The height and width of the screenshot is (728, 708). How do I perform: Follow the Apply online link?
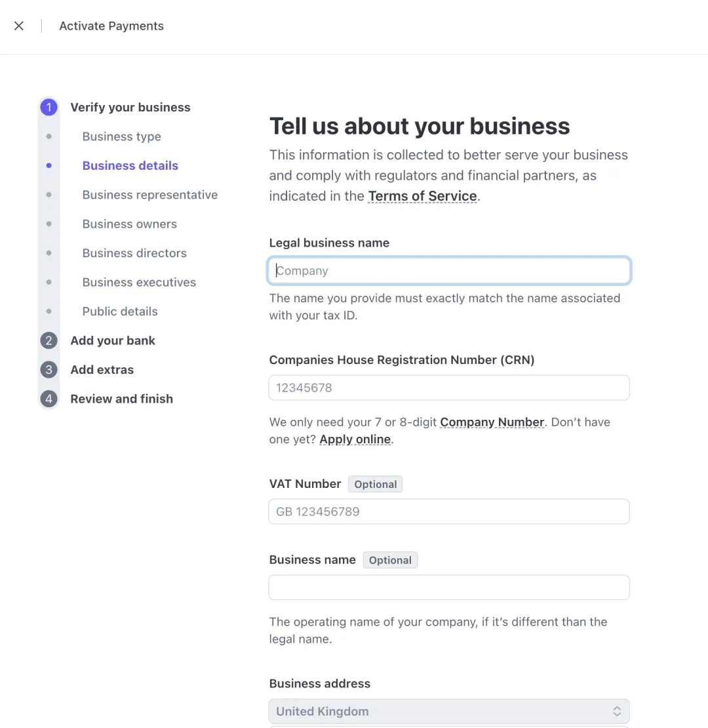point(355,439)
